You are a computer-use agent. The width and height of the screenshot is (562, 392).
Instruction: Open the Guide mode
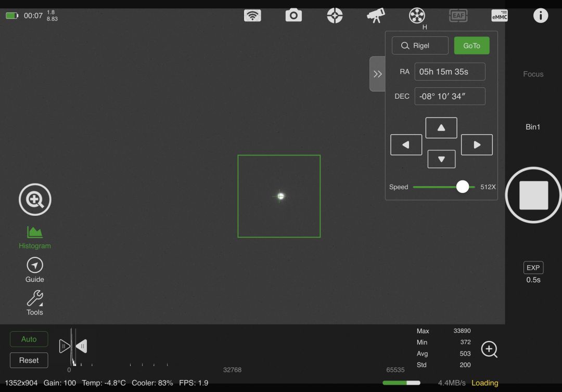[x=35, y=270]
